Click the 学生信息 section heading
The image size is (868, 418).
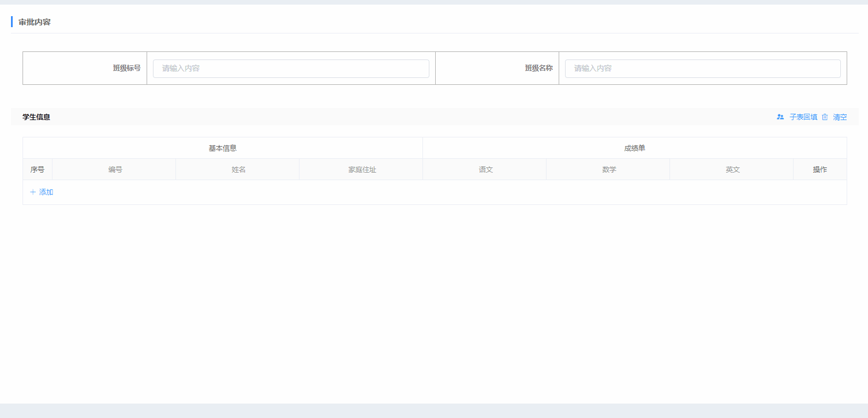pyautogui.click(x=36, y=117)
